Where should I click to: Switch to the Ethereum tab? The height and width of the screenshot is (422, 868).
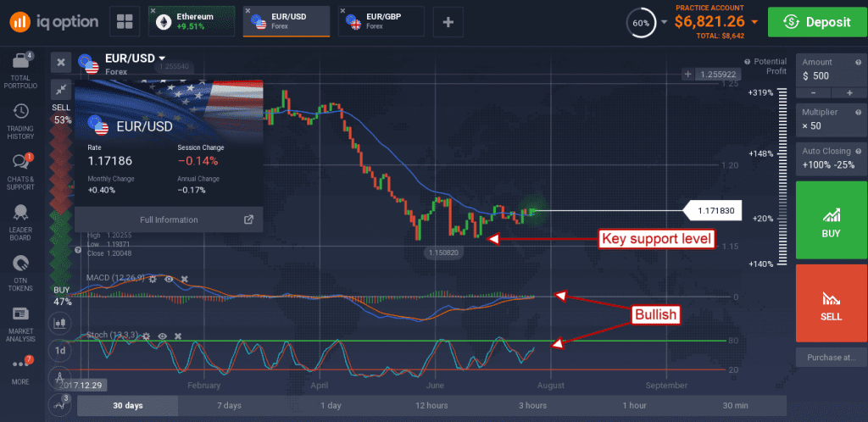[x=192, y=21]
